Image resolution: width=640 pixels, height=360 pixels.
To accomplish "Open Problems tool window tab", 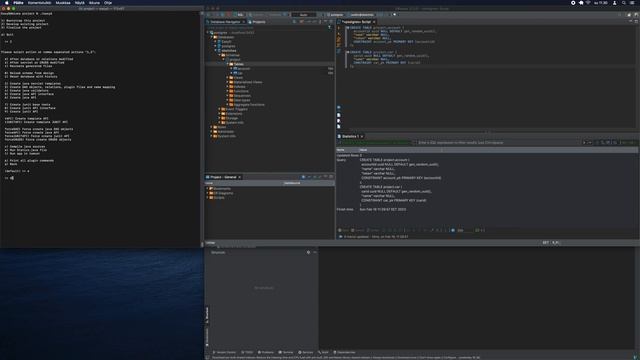I will (266, 352).
